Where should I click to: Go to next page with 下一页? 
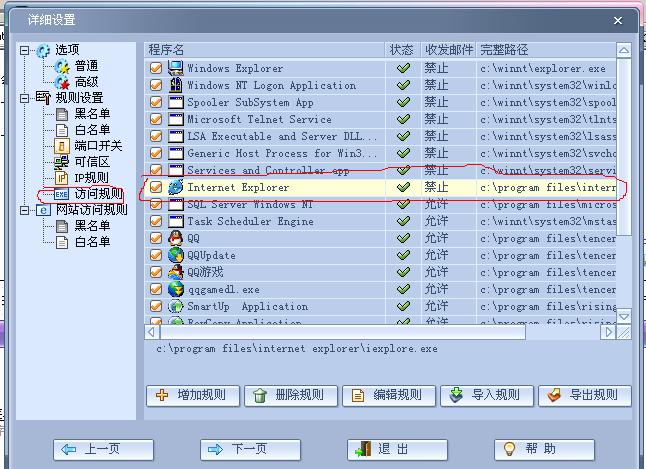click(x=250, y=449)
